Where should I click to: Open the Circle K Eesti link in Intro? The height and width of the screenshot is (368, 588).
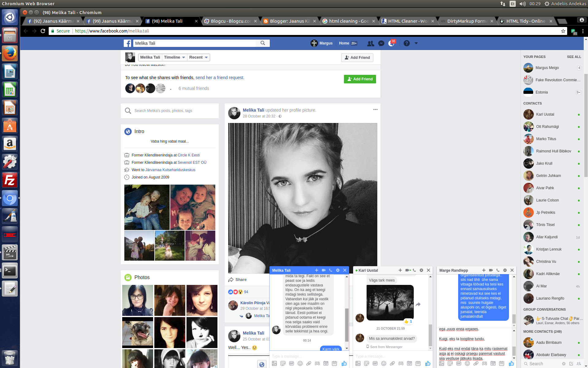[189, 155]
